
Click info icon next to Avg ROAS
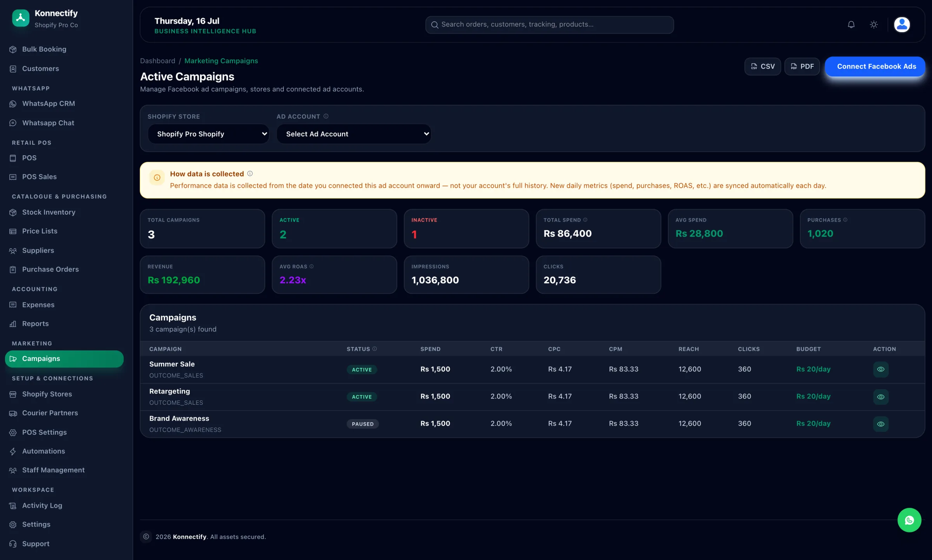[311, 266]
